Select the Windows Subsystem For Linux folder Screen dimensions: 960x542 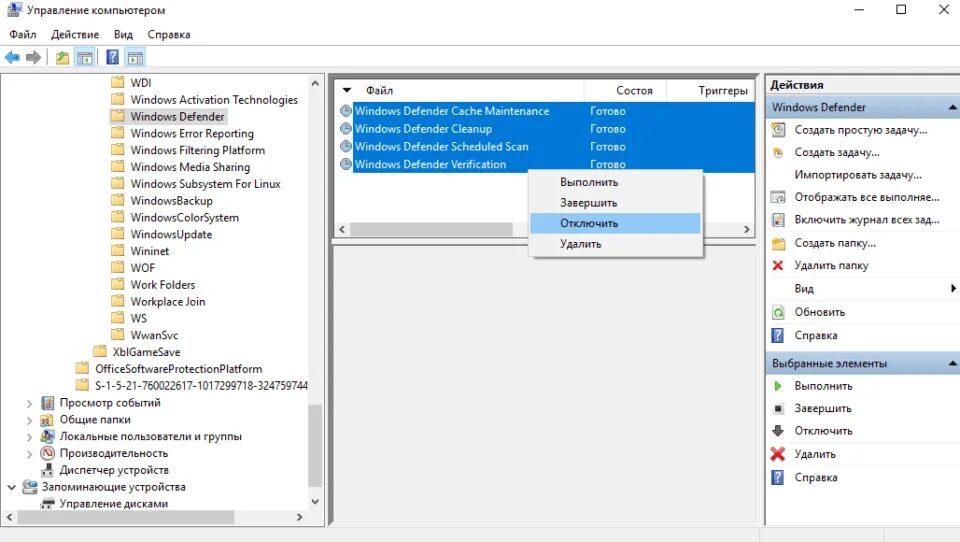(205, 184)
